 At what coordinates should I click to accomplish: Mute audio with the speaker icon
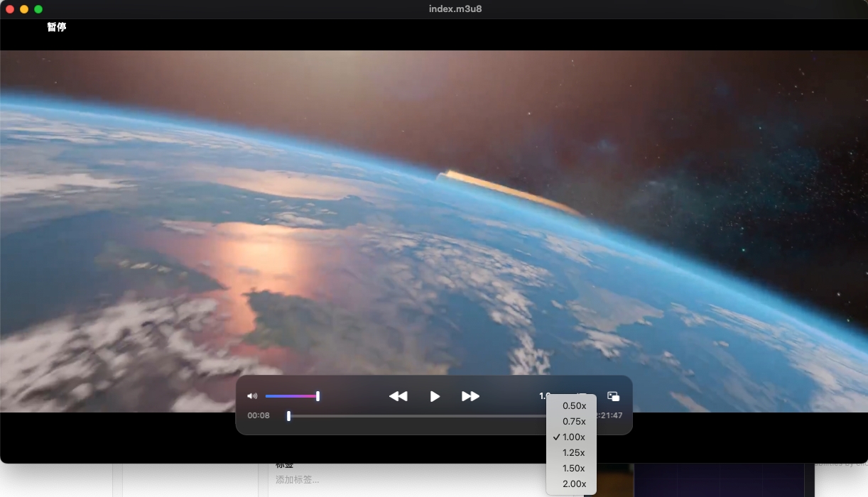[252, 396]
